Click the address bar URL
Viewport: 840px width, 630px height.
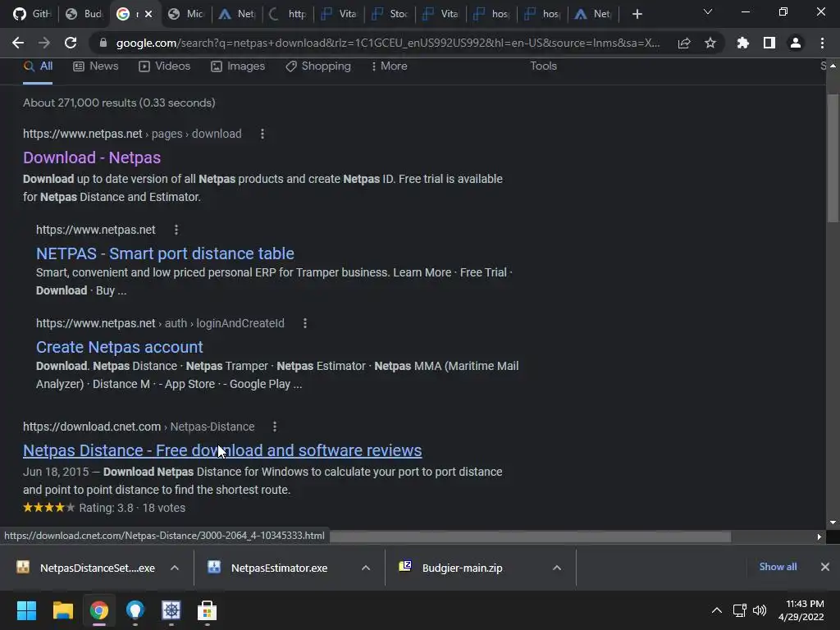[x=388, y=43]
